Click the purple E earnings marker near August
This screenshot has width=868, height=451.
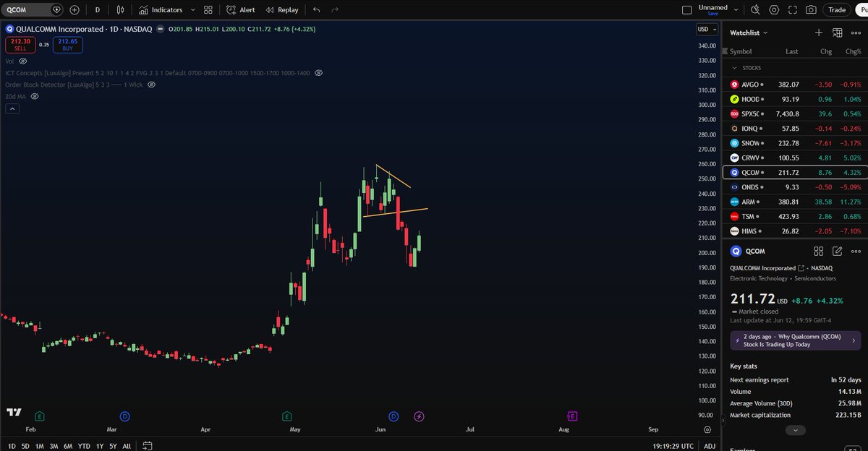point(572,416)
